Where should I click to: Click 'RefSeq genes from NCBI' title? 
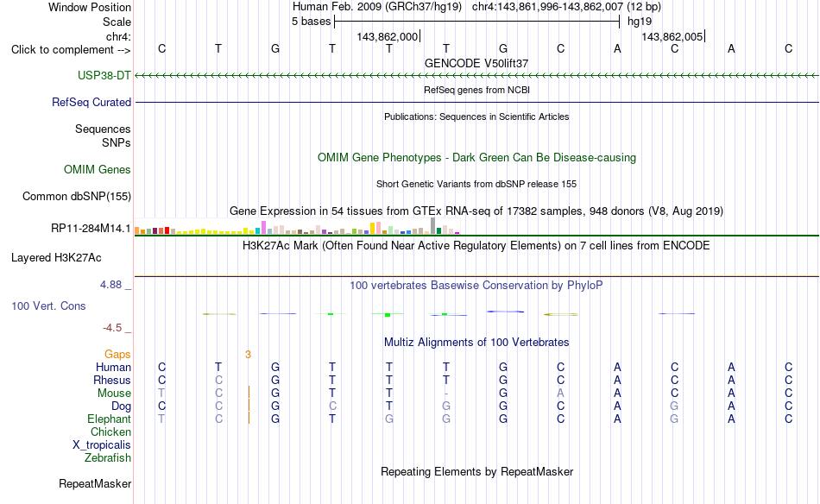click(476, 90)
